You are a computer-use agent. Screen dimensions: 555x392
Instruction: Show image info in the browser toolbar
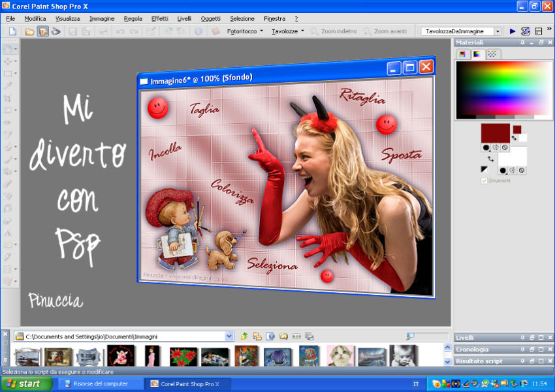pos(270,336)
